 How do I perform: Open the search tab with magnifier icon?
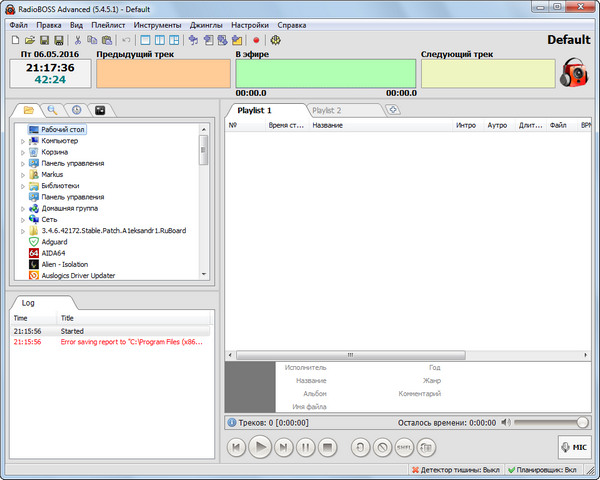point(52,109)
